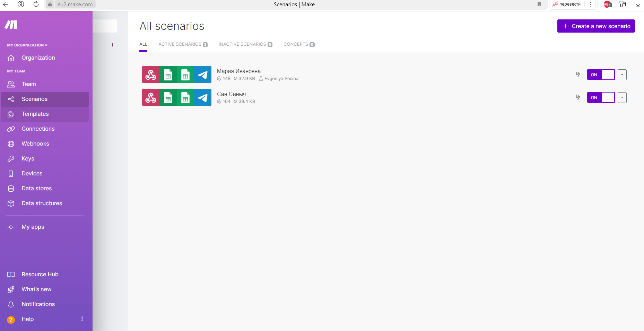Click Telegram module icon of Мария Ивановна

tap(203, 75)
